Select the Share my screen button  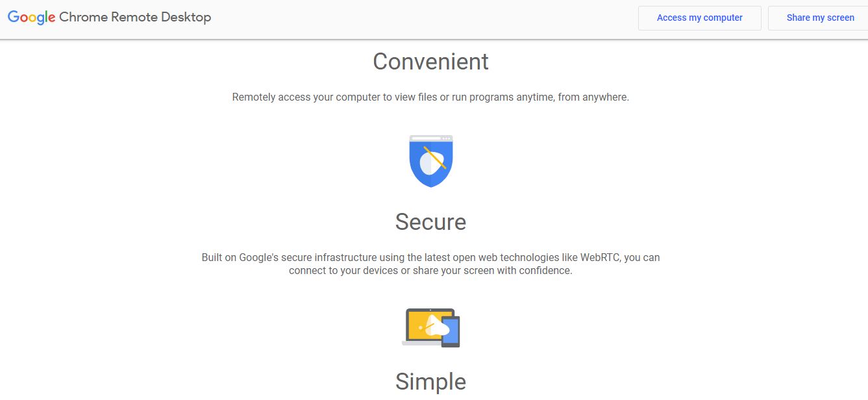820,18
